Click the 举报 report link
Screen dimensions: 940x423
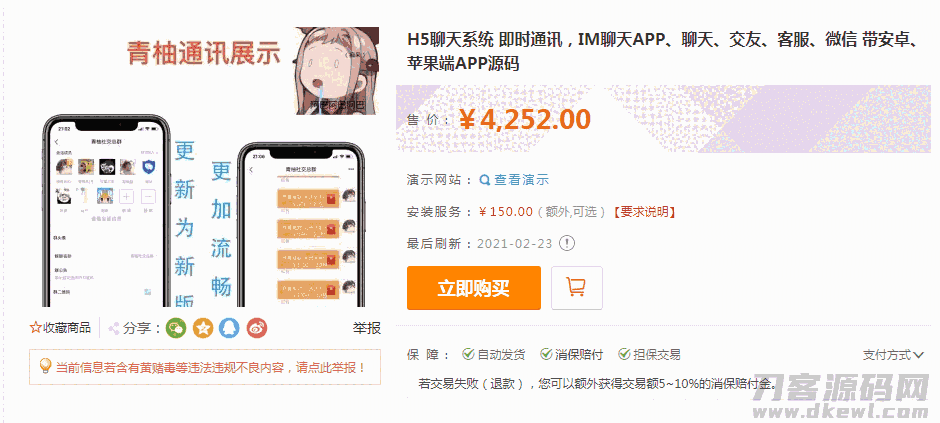[366, 328]
